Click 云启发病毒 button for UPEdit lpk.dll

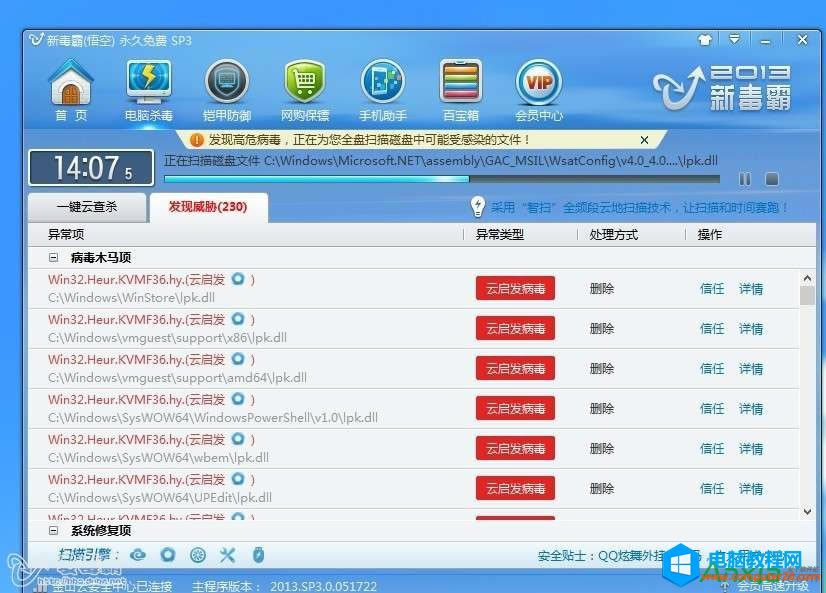coord(515,489)
